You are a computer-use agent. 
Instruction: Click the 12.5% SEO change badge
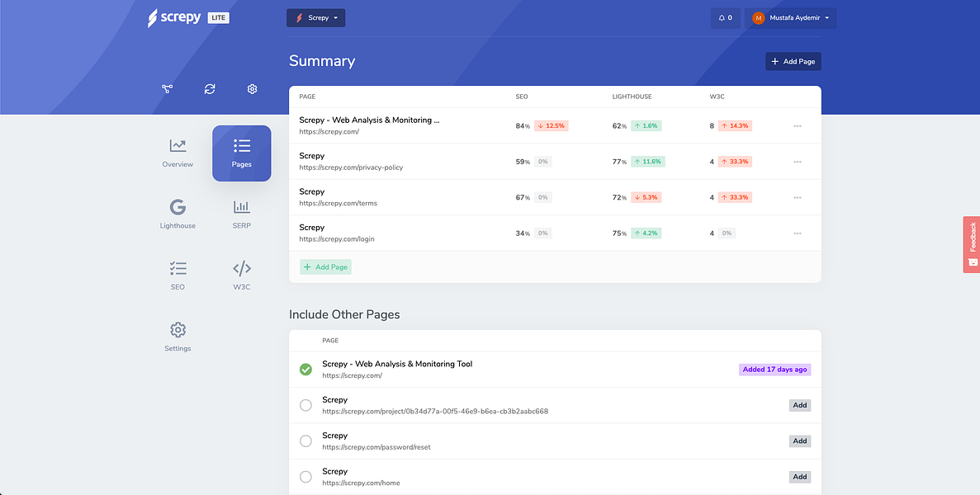[x=552, y=126]
